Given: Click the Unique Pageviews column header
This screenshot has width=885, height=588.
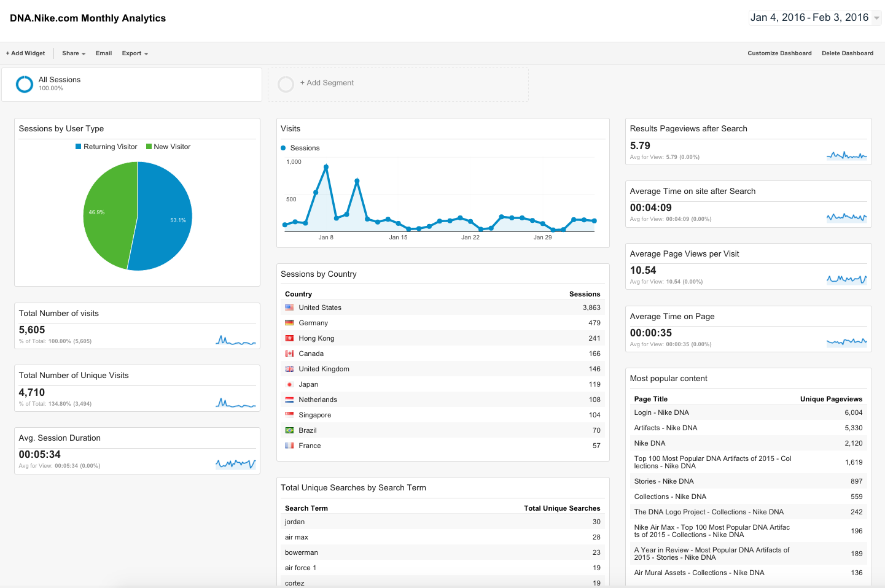Looking at the screenshot, I should click(831, 399).
